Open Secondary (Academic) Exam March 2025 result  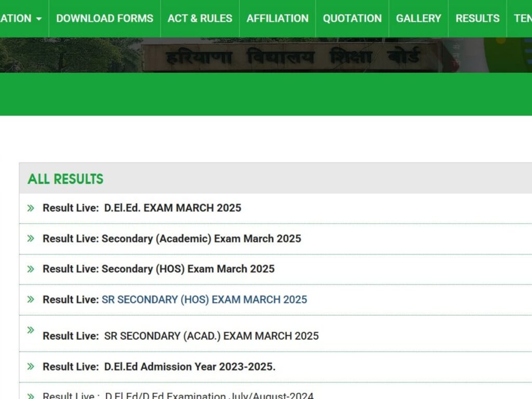201,238
